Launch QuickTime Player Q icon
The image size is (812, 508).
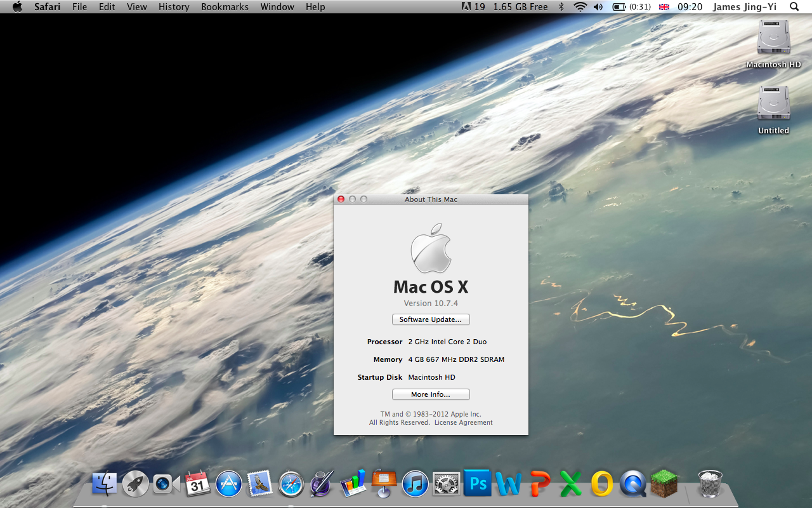(633, 484)
